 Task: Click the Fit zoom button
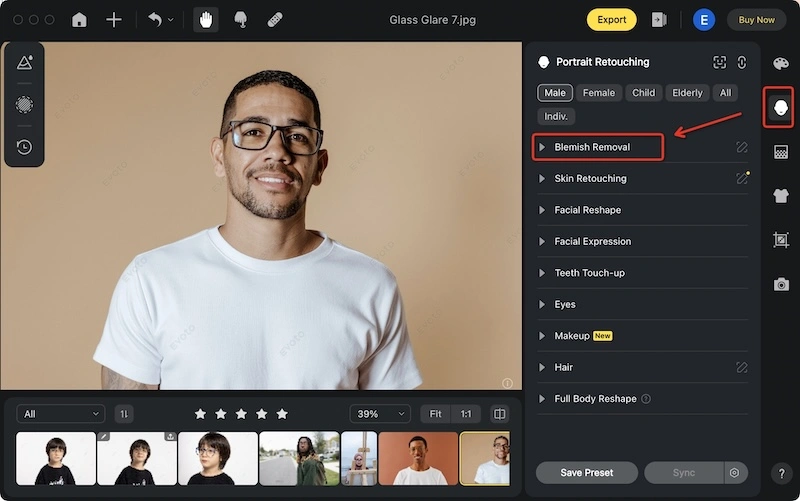click(435, 414)
